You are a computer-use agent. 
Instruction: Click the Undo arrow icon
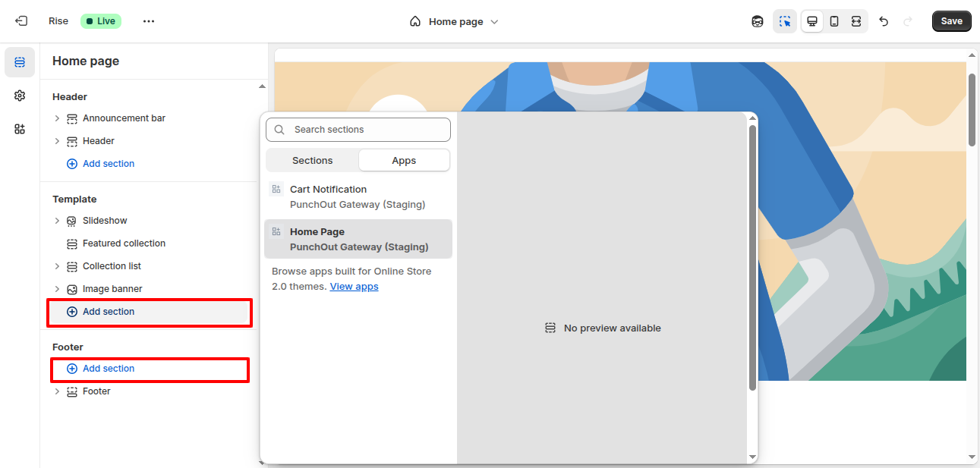pyautogui.click(x=884, y=21)
